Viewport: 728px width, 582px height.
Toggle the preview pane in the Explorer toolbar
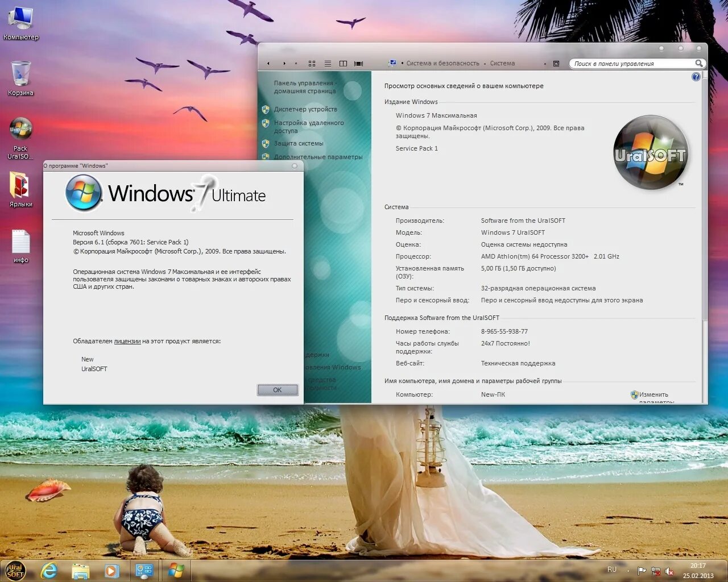(x=344, y=64)
